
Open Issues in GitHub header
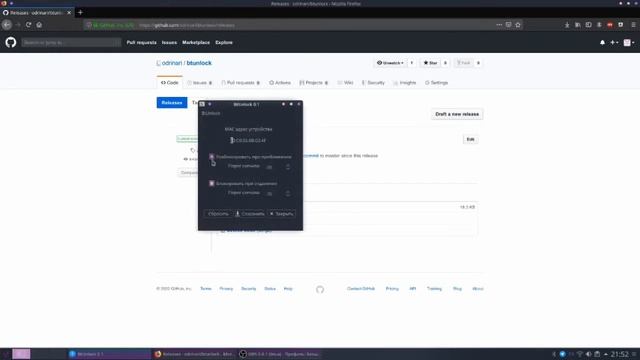point(169,42)
